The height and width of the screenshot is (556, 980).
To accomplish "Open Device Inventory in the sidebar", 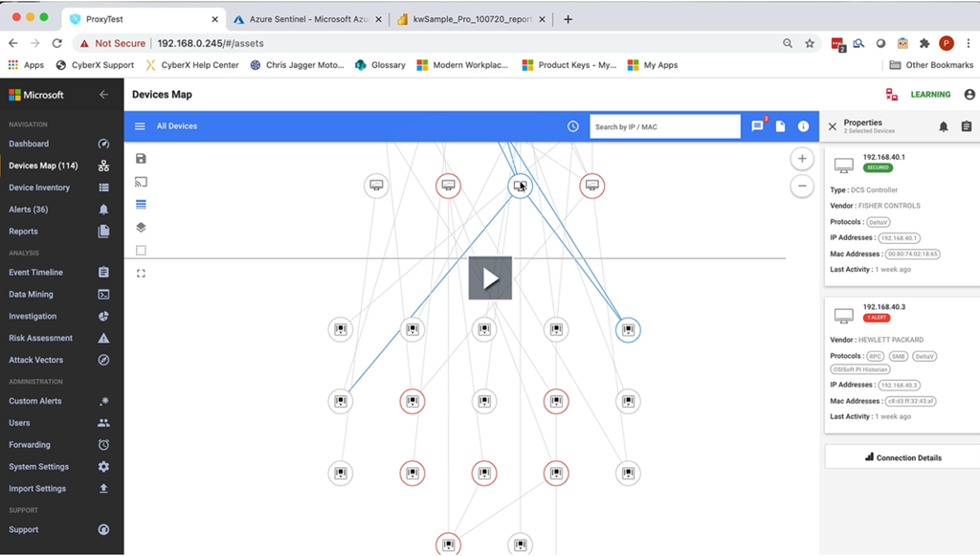I will click(x=39, y=188).
